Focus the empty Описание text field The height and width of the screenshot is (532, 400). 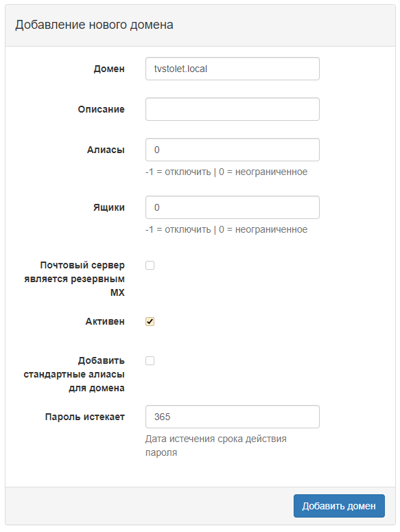(232, 109)
